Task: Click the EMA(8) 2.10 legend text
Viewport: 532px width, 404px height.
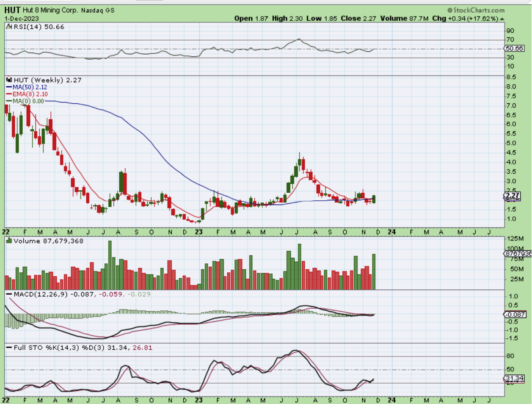Action: click(30, 94)
